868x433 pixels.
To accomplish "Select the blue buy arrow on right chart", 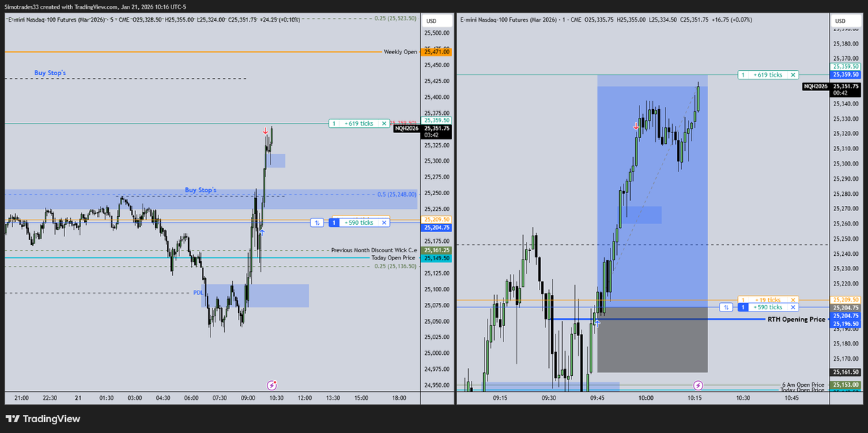I will point(597,323).
